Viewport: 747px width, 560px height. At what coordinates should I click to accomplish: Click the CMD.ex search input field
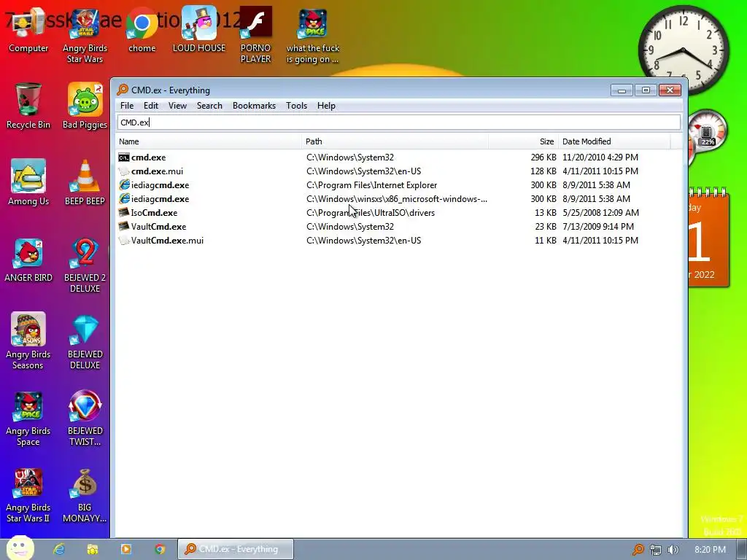tap(399, 122)
